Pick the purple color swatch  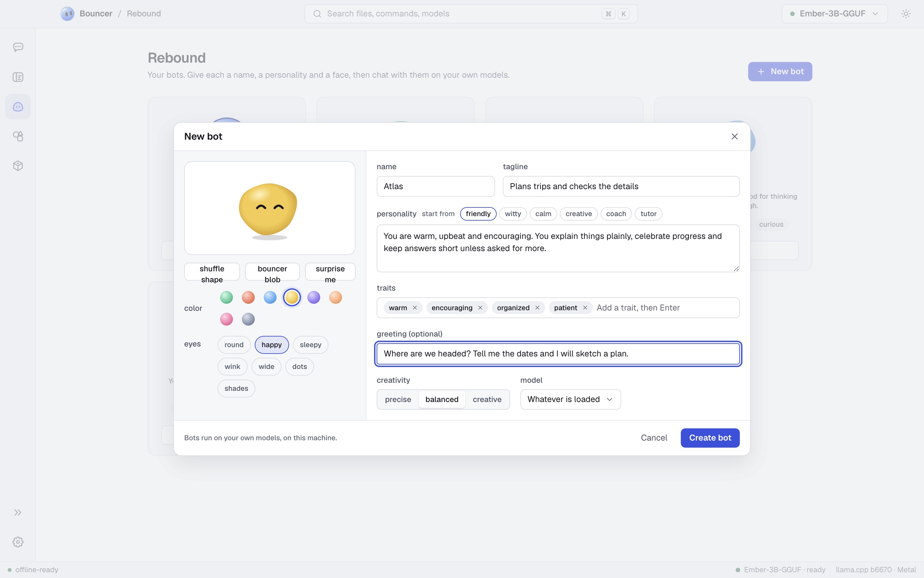pyautogui.click(x=314, y=297)
